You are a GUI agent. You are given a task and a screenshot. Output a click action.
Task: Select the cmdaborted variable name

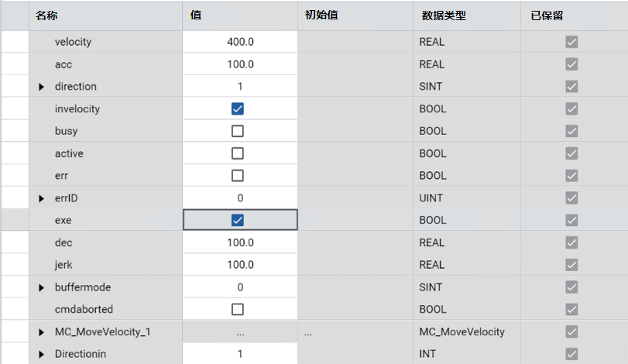click(x=84, y=309)
